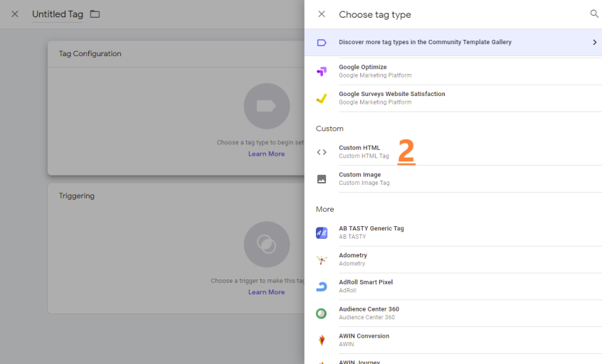This screenshot has width=602, height=364.
Task: Click the Custom HTML Tag subtitle
Action: [x=364, y=156]
